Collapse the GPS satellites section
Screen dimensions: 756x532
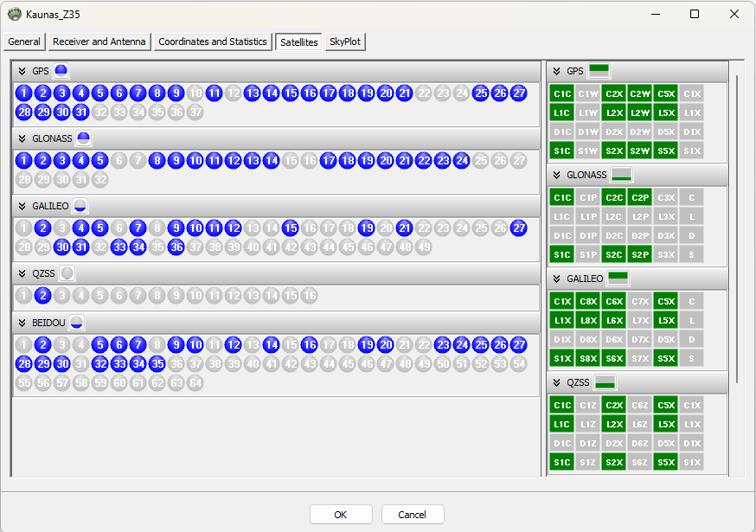point(22,72)
